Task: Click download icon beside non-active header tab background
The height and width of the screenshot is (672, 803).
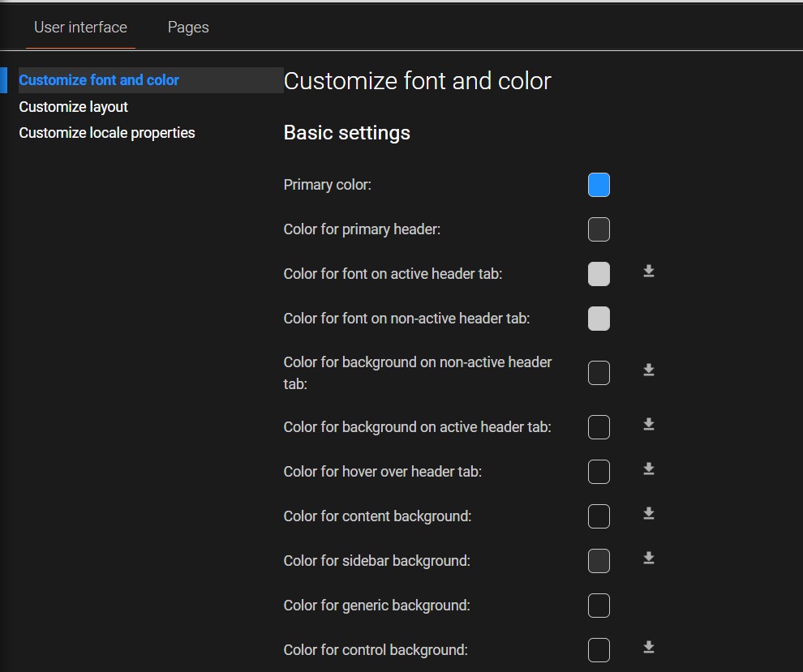Action: 649,370
